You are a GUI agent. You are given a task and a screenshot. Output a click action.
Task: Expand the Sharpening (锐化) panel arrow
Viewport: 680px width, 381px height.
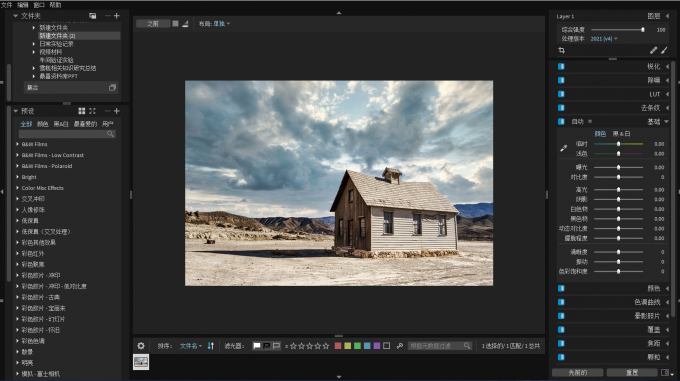tap(667, 66)
